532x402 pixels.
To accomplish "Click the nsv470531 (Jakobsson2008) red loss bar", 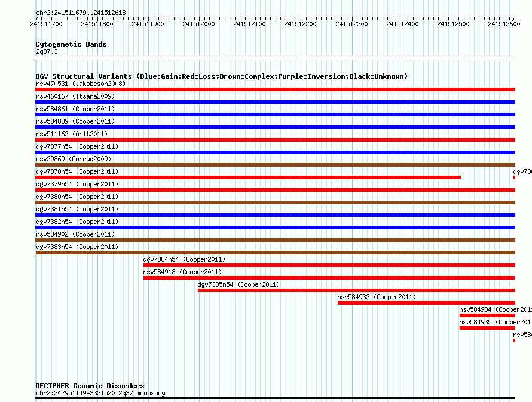I will click(275, 90).
